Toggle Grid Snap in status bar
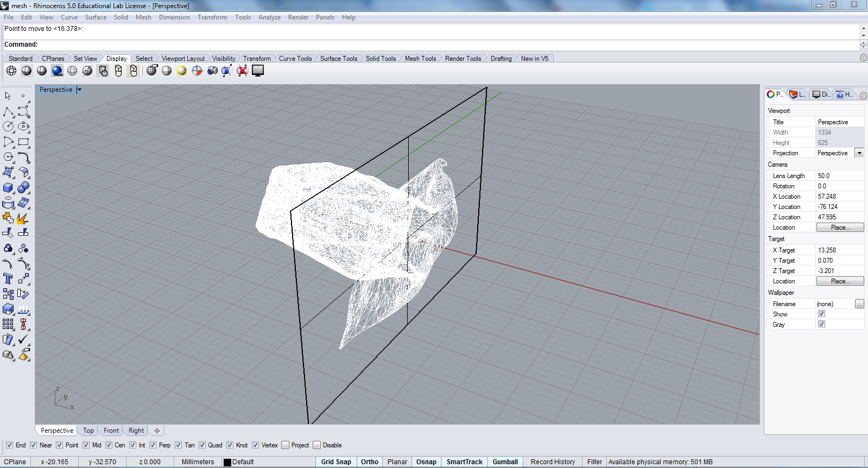Viewport: 868px width, 468px height. tap(336, 462)
